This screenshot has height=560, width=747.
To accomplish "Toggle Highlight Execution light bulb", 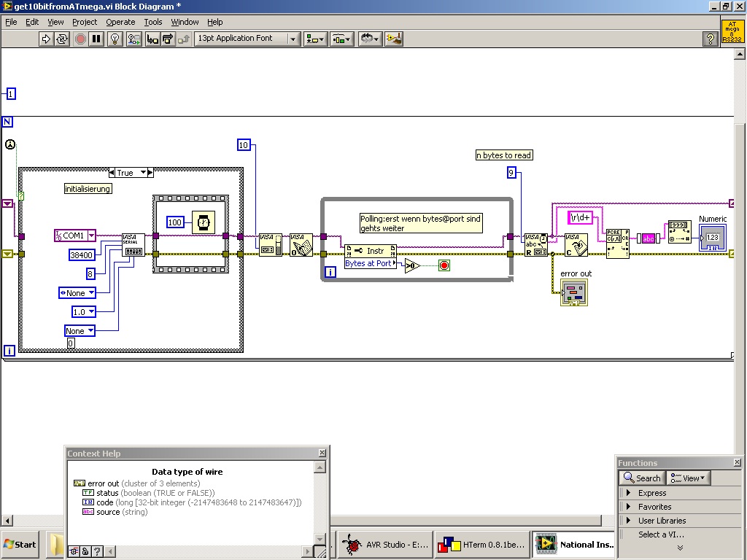I will [115, 39].
